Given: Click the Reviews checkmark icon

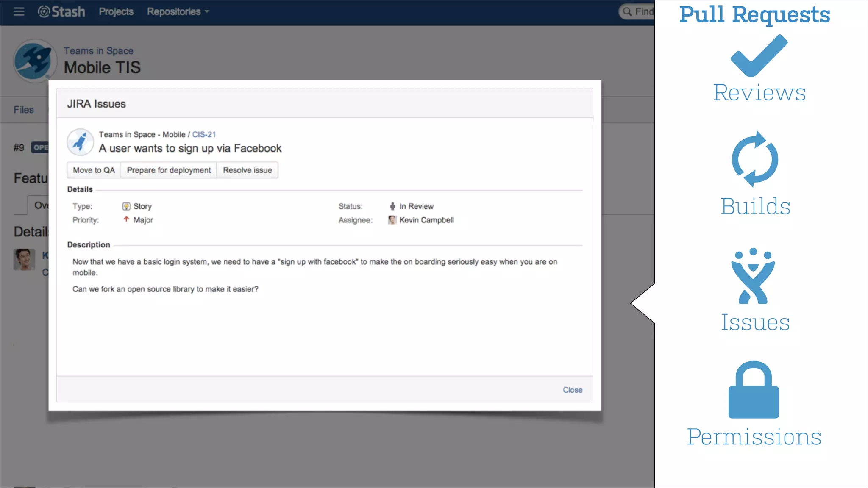Looking at the screenshot, I should (x=759, y=55).
